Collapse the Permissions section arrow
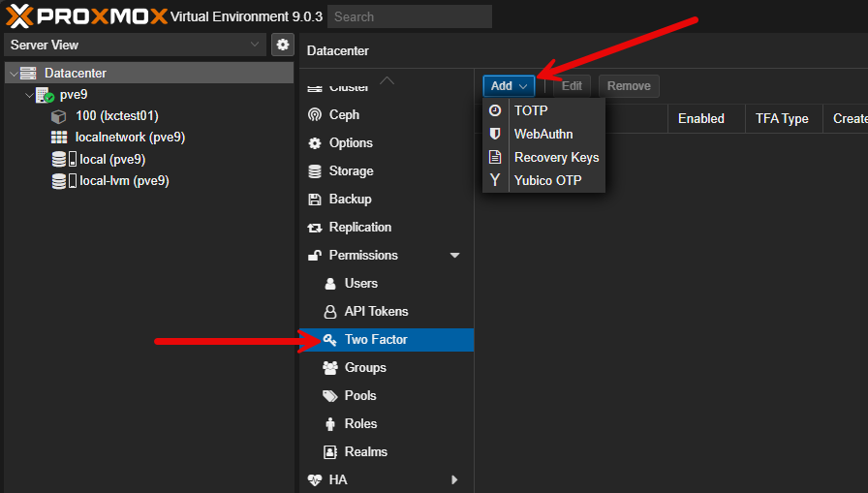The image size is (868, 493). 455,255
